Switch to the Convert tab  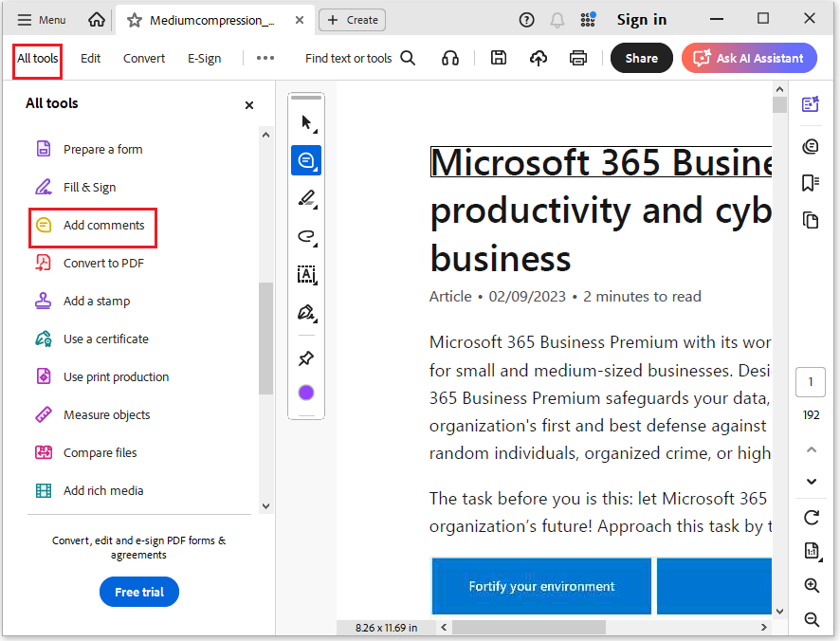pyautogui.click(x=143, y=58)
